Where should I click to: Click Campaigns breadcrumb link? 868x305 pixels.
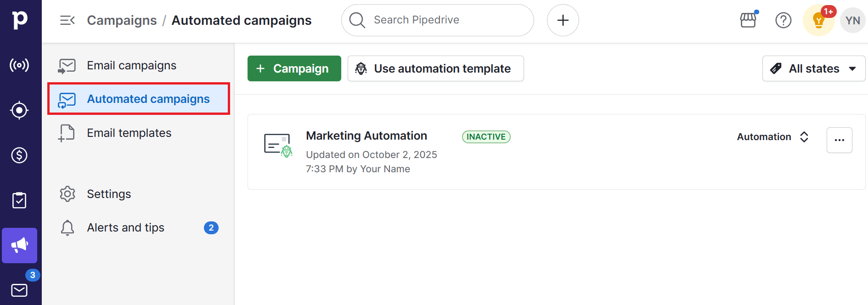click(x=122, y=20)
